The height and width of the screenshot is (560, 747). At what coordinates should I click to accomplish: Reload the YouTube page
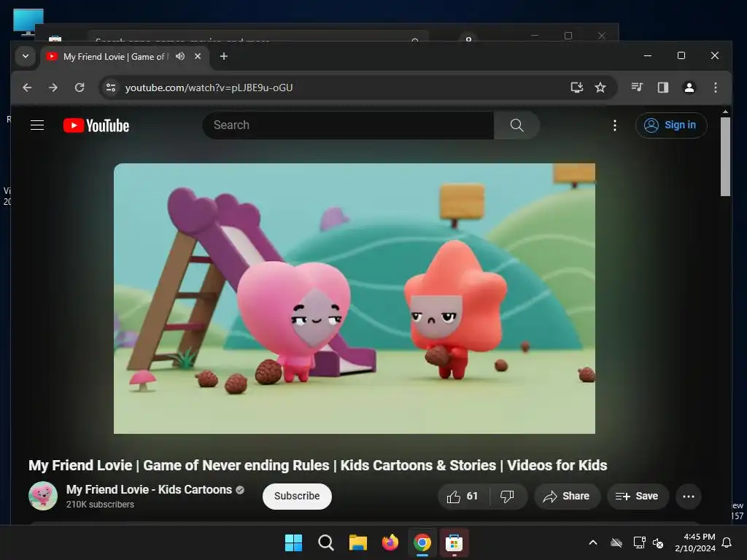tap(80, 87)
